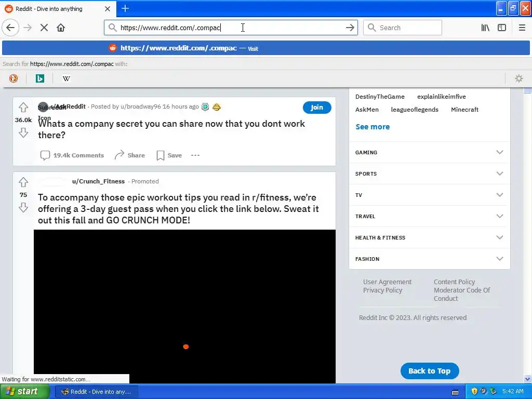Share the AskReddit post
Viewport: 532px width, 399px height.
(129, 155)
